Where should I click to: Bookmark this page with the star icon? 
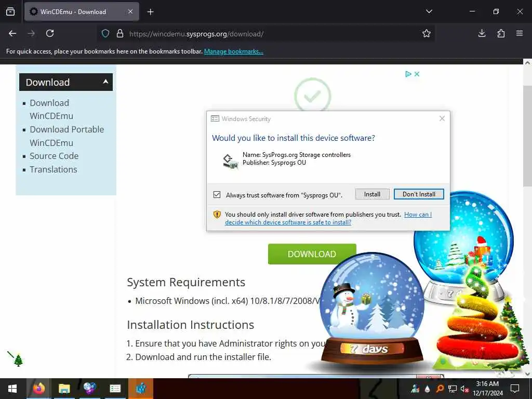427,34
